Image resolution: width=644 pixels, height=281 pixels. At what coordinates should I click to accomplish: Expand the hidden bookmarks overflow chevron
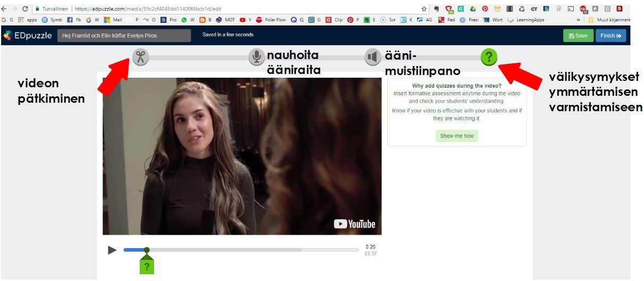click(x=578, y=20)
